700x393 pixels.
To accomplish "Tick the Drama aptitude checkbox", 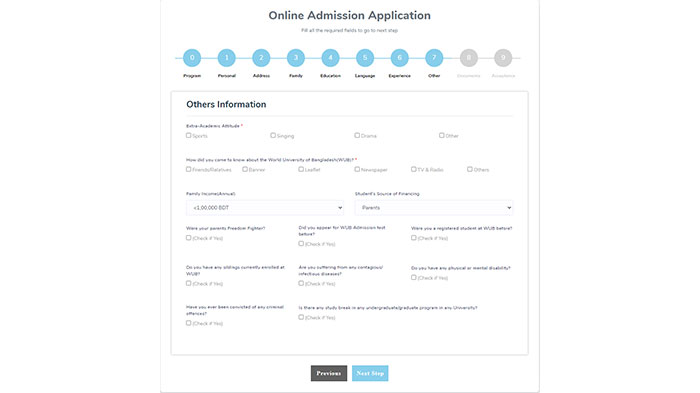I will pos(357,135).
